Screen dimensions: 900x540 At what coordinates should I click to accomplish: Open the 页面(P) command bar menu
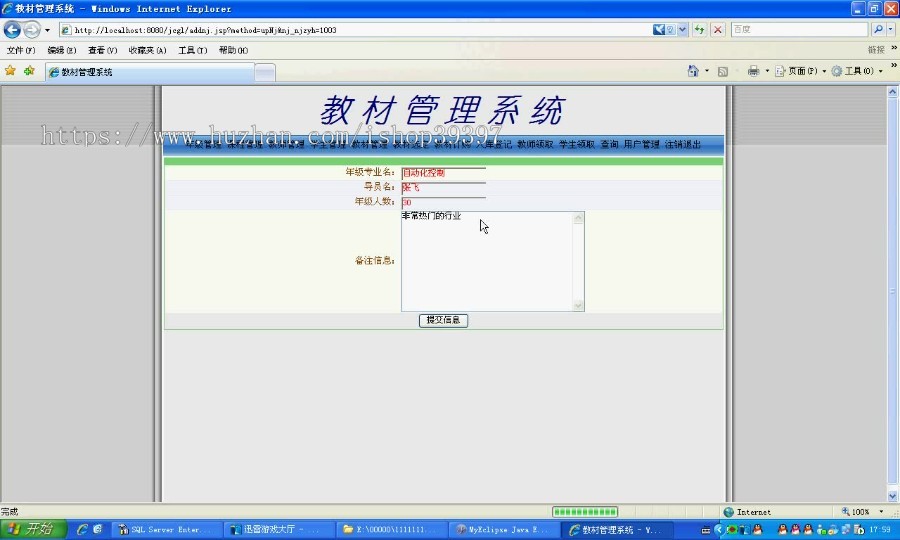pyautogui.click(x=800, y=71)
